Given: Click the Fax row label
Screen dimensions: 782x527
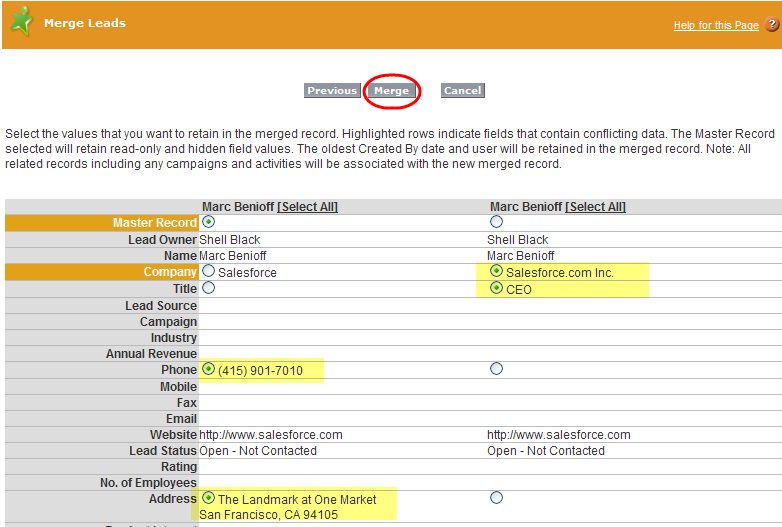Looking at the screenshot, I should pyautogui.click(x=187, y=403).
